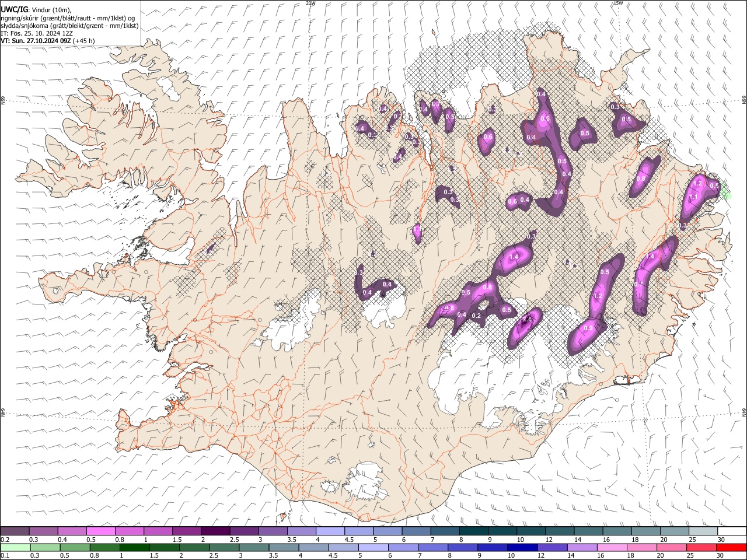Click the rain legend swatch starting at 2.5
This screenshot has width=747, height=560.
point(224,547)
